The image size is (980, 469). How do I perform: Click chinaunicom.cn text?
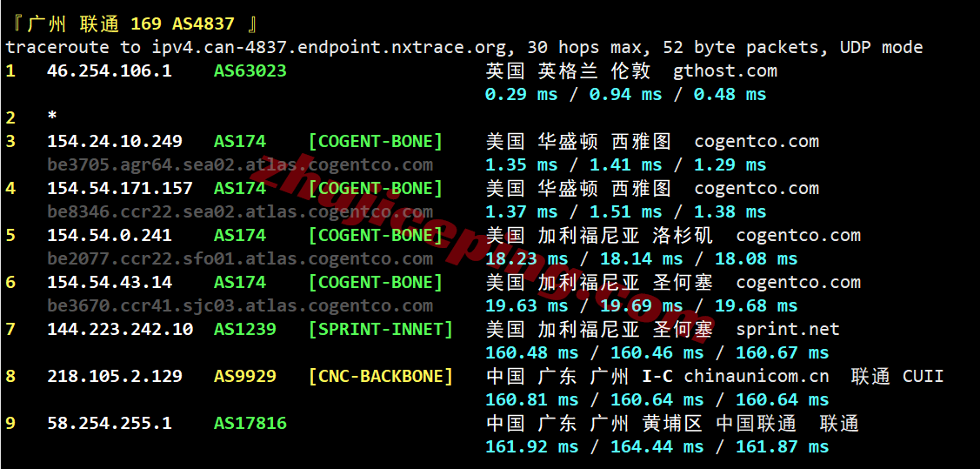[x=757, y=376]
